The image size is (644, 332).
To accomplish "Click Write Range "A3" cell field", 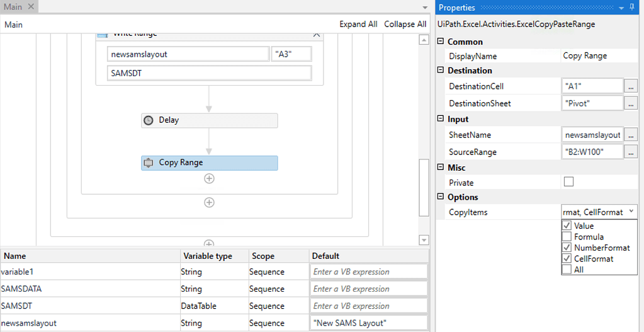I will pos(291,54).
